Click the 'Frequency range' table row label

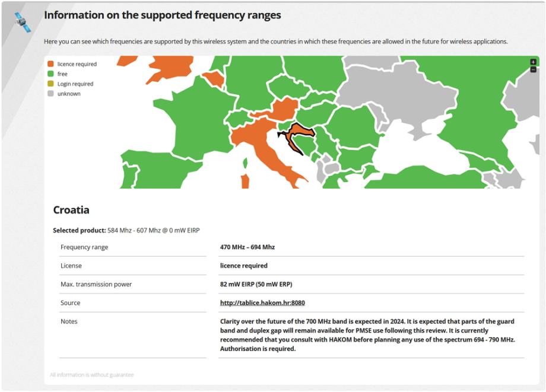pyautogui.click(x=84, y=247)
